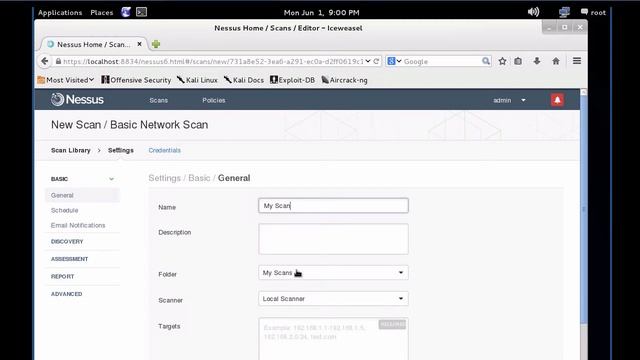Open the Scanner dropdown showing Local Scanner
The height and width of the screenshot is (360, 640).
(x=333, y=299)
